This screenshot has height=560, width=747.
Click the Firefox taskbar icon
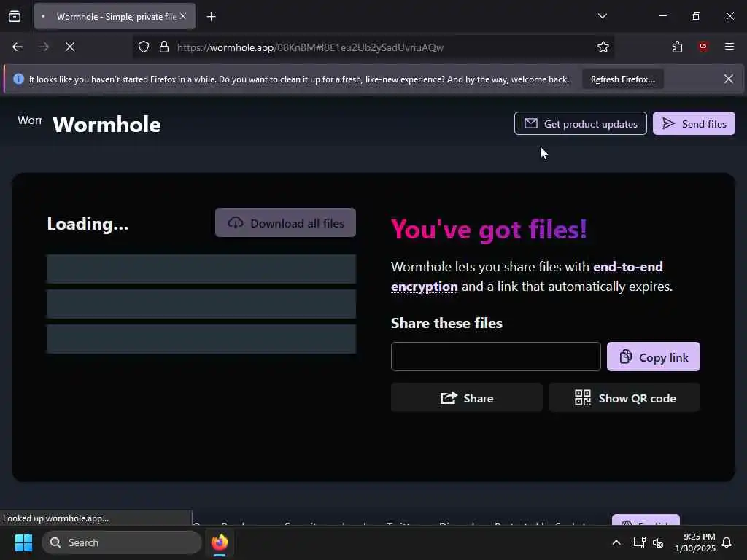(x=219, y=542)
